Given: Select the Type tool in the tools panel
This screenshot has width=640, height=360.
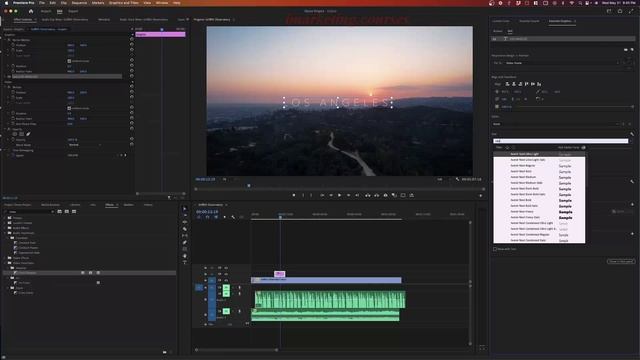Looking at the screenshot, I should click(184, 262).
